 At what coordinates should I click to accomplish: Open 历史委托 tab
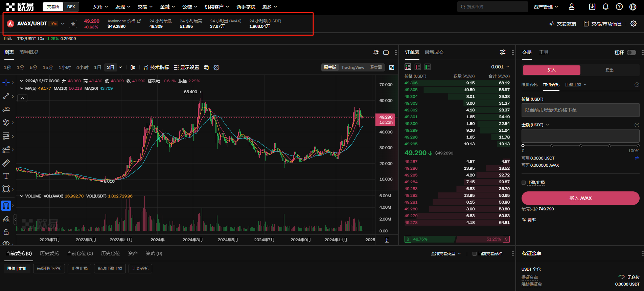(49, 253)
